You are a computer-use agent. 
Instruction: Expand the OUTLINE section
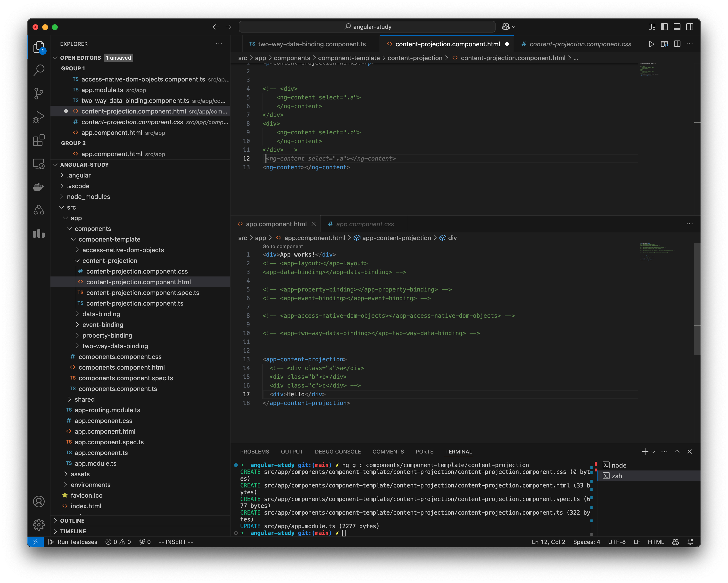tap(72, 521)
